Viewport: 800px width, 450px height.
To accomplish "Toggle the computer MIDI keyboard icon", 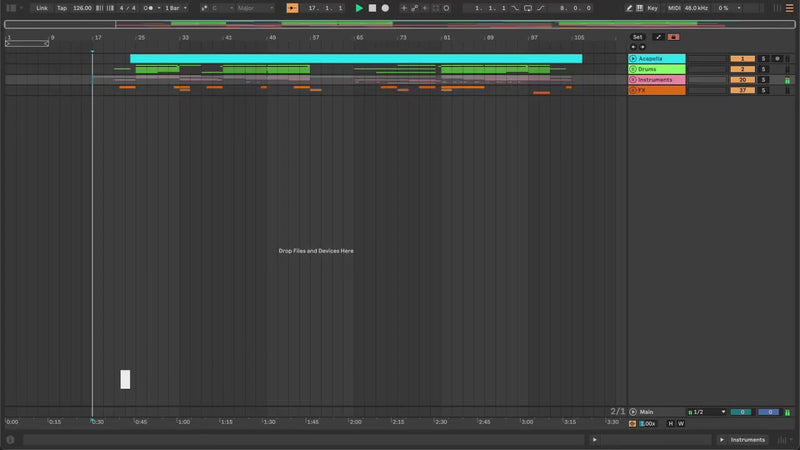I will 640,8.
